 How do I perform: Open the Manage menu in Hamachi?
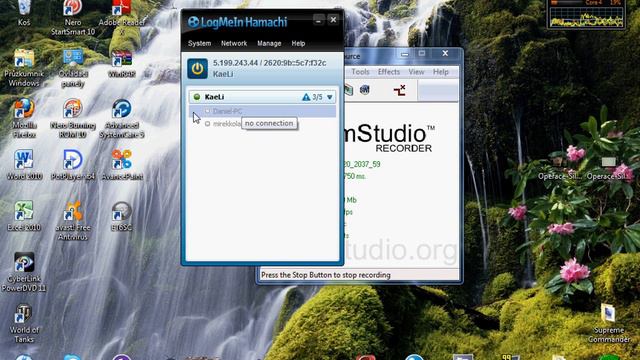pos(269,43)
